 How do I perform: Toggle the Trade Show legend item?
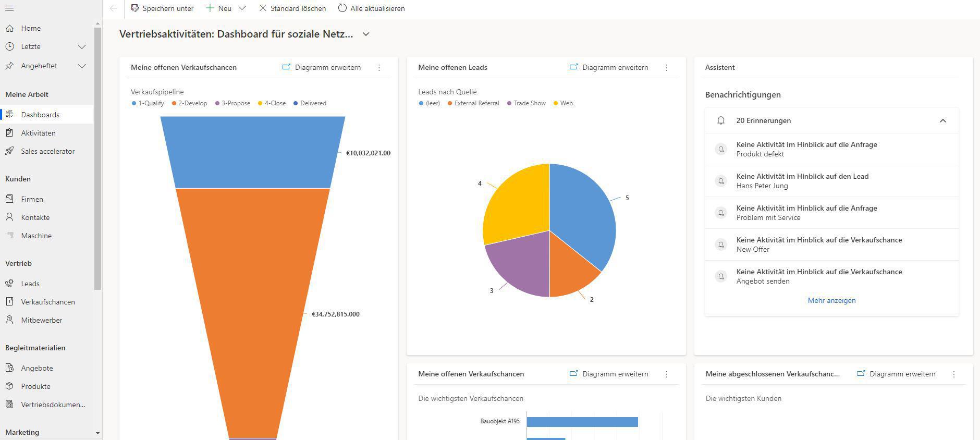point(526,103)
